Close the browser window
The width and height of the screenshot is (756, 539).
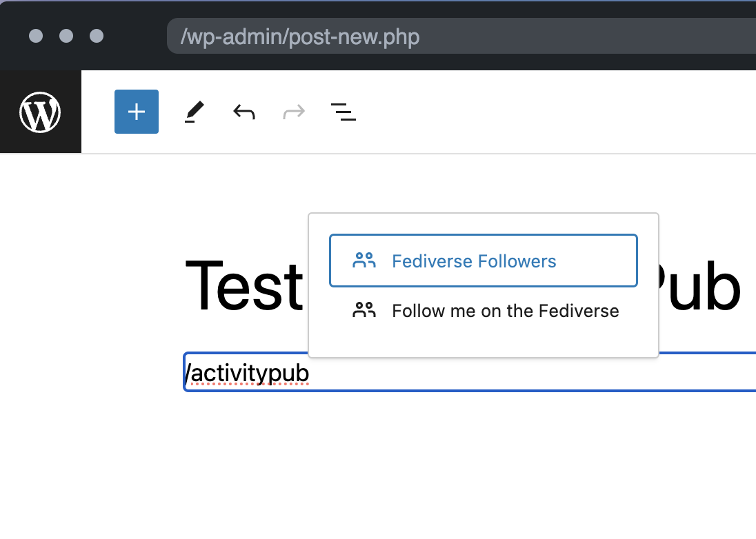point(36,36)
